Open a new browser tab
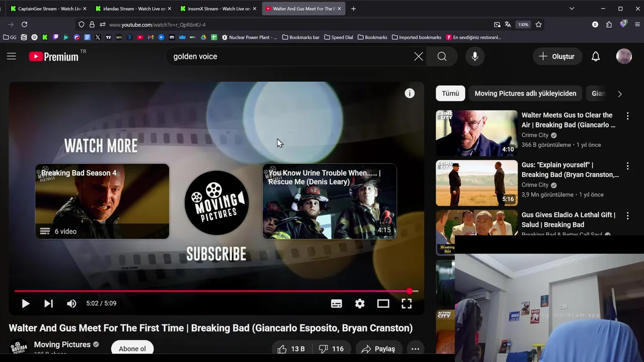Screen dimensions: 644x362 click(353, 9)
